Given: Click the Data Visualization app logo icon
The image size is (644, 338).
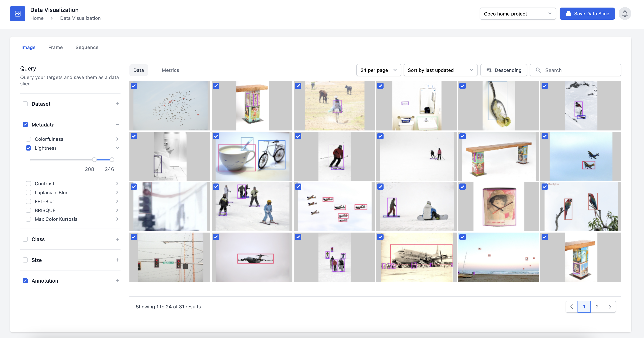Looking at the screenshot, I should pos(17,14).
